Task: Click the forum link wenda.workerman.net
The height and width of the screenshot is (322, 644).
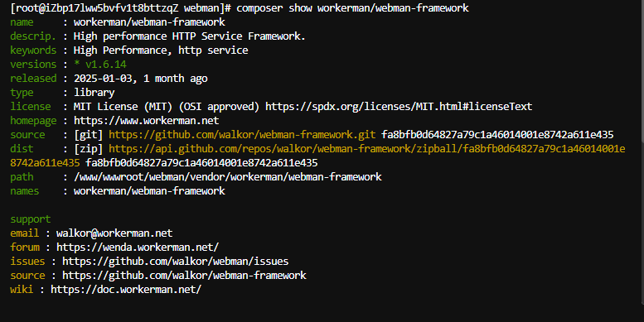Action: [x=138, y=248]
